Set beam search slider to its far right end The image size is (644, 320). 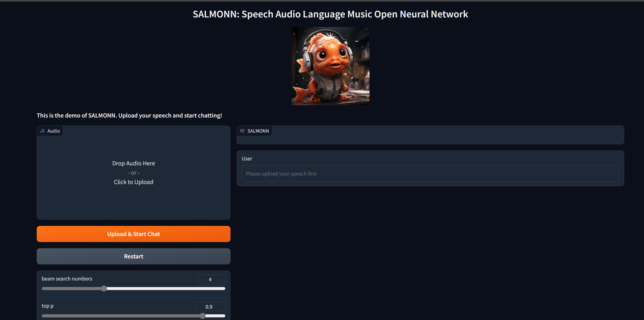click(225, 289)
